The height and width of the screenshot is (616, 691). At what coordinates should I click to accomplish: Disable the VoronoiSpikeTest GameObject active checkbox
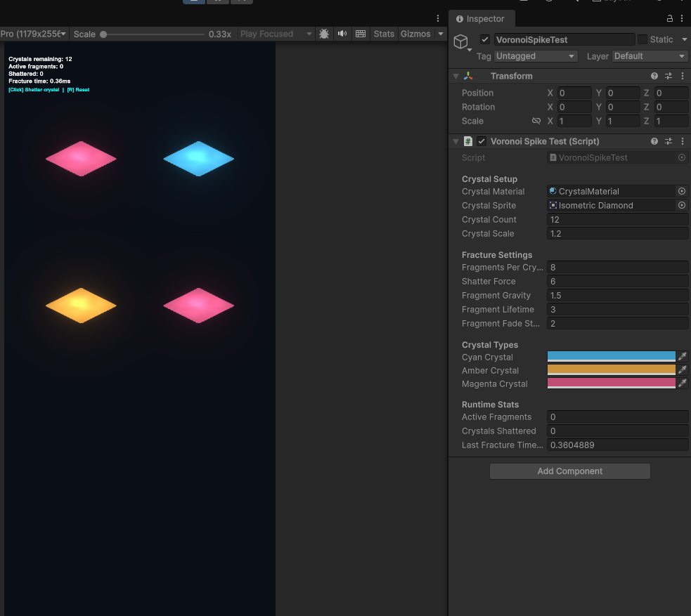tap(485, 39)
